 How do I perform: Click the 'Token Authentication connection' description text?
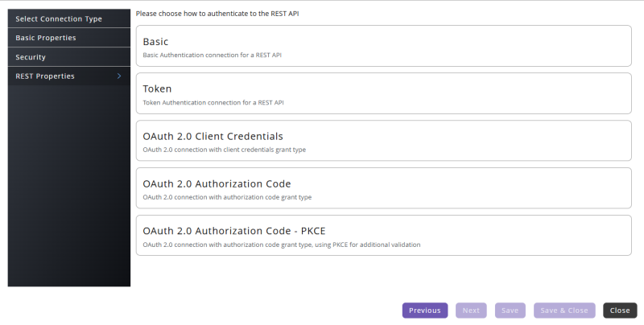pyautogui.click(x=213, y=103)
